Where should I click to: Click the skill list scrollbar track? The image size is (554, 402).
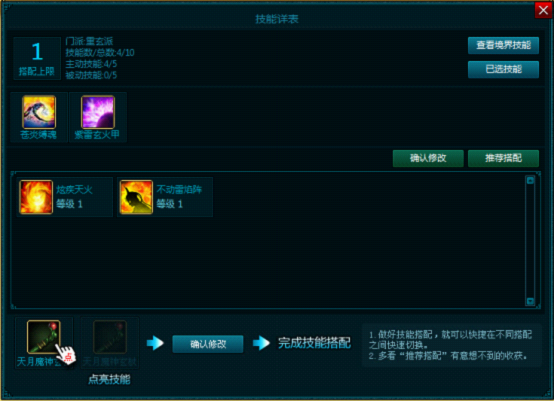point(530,241)
